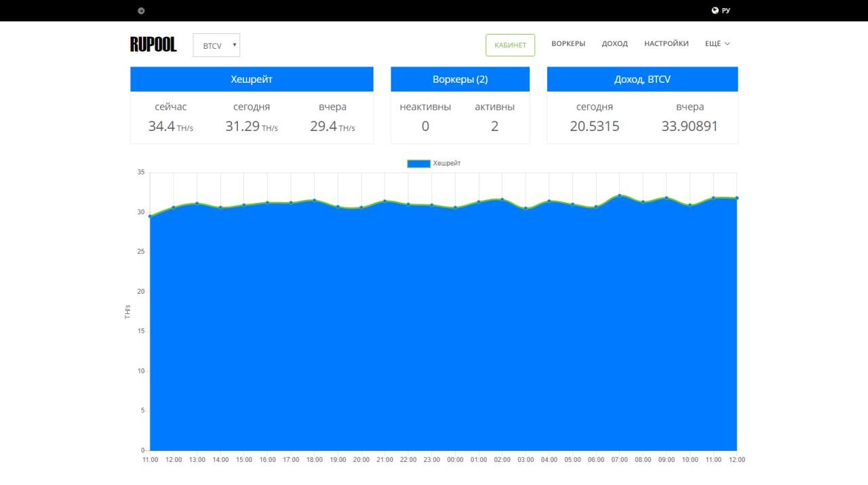The image size is (868, 485).
Task: Click the globe language icon
Action: click(715, 10)
